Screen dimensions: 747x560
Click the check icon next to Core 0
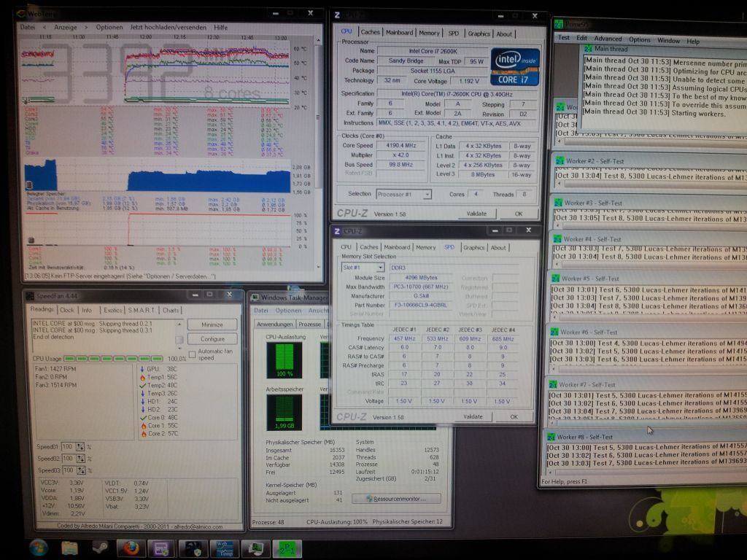coord(144,418)
